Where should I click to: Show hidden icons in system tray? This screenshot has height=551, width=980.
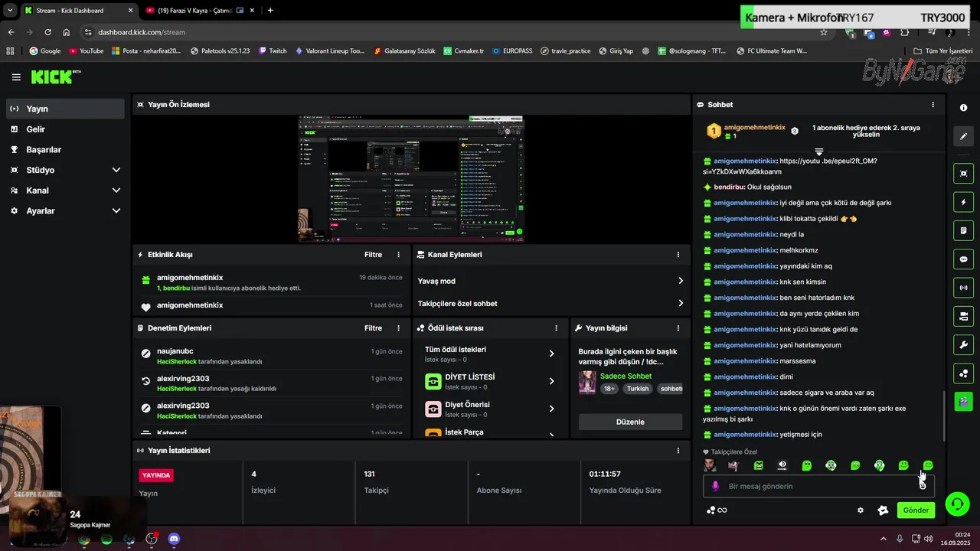883,539
